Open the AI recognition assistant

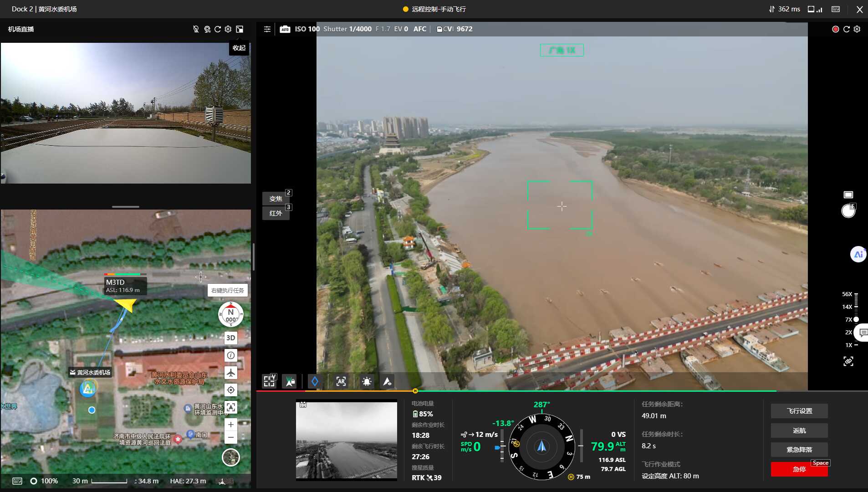858,254
